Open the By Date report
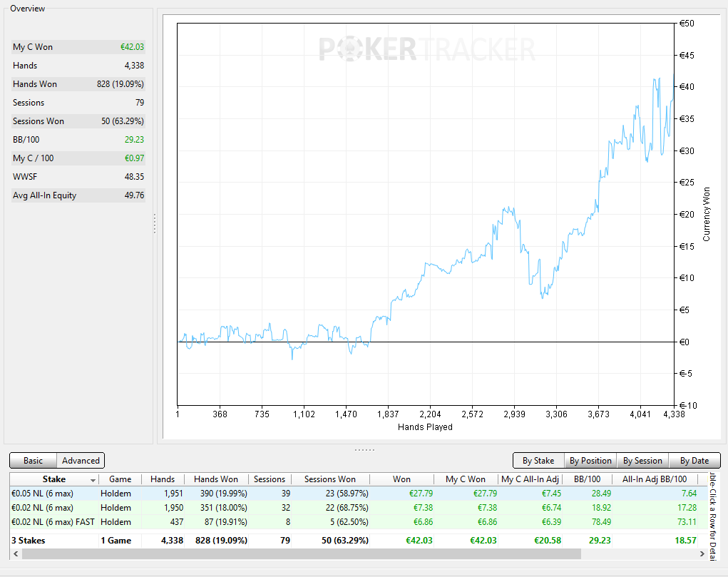 tap(694, 461)
